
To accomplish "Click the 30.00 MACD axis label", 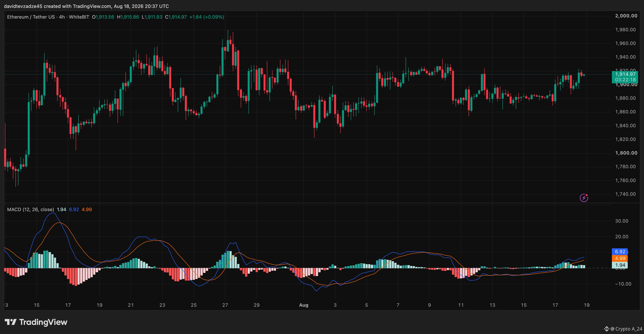I will click(622, 221).
